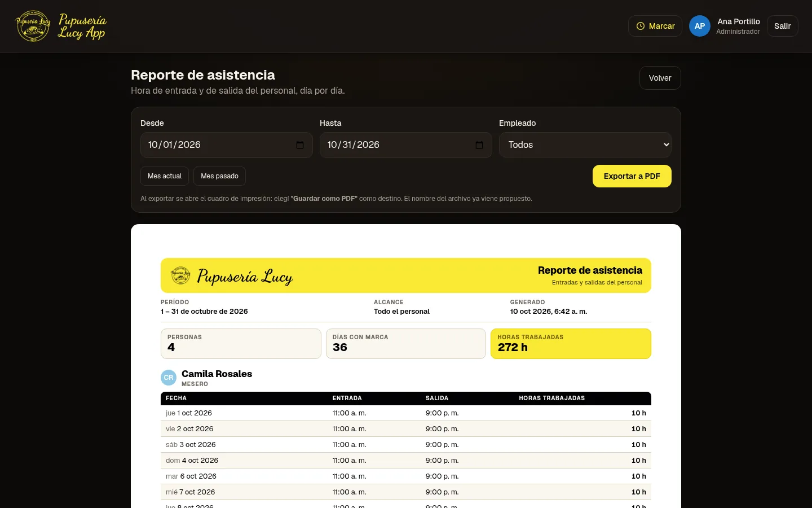Viewport: 812px width, 508px height.
Task: Click the Marcar clock-in button
Action: 655,26
